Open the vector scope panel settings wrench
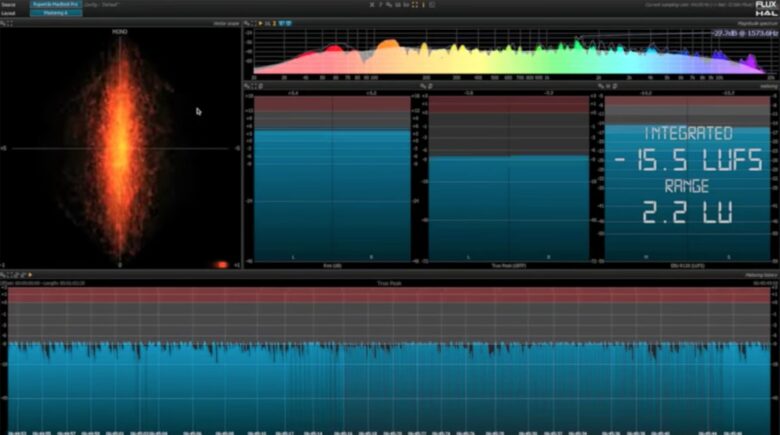The image size is (780, 435). coord(3,22)
